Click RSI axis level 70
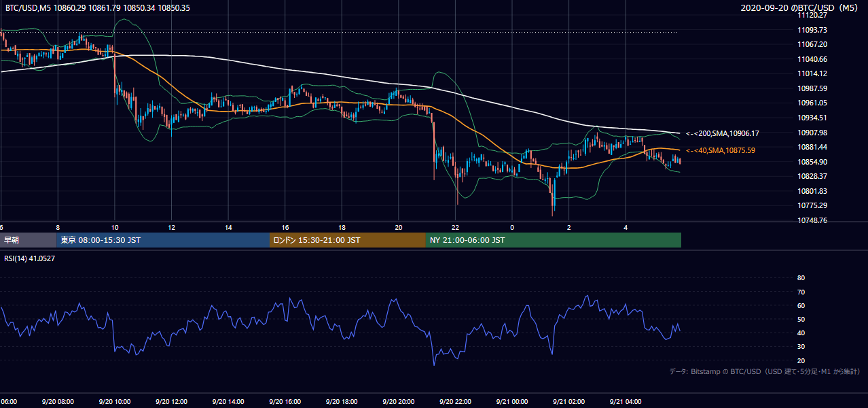The width and height of the screenshot is (868, 408). pyautogui.click(x=801, y=292)
